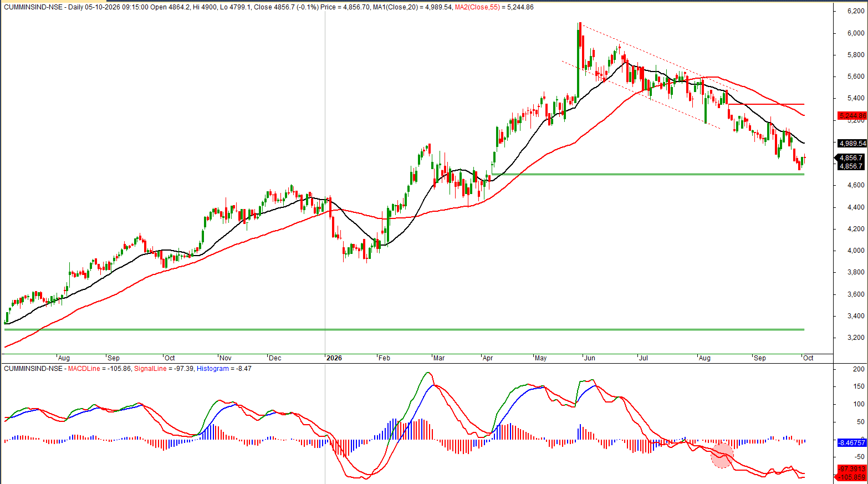868x484 pixels.
Task: Click the bold "2026" label on the time axis
Action: [x=334, y=358]
